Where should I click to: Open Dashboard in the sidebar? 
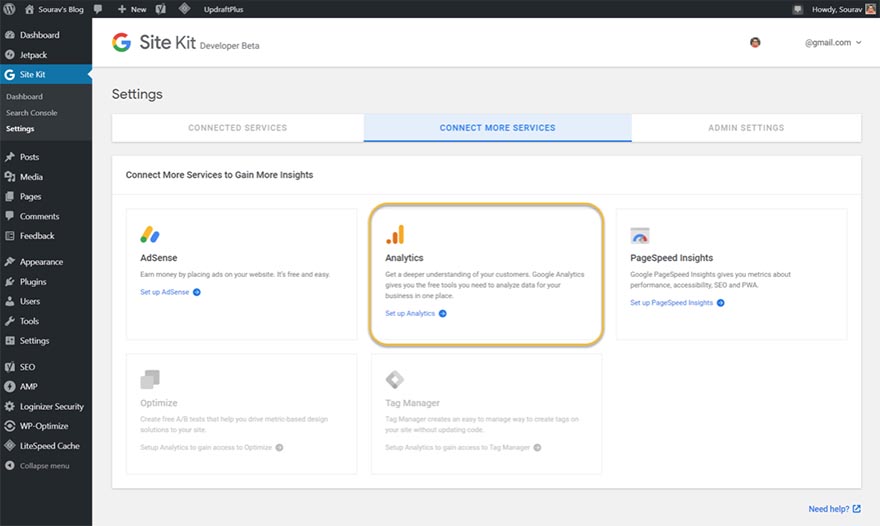tap(46, 35)
